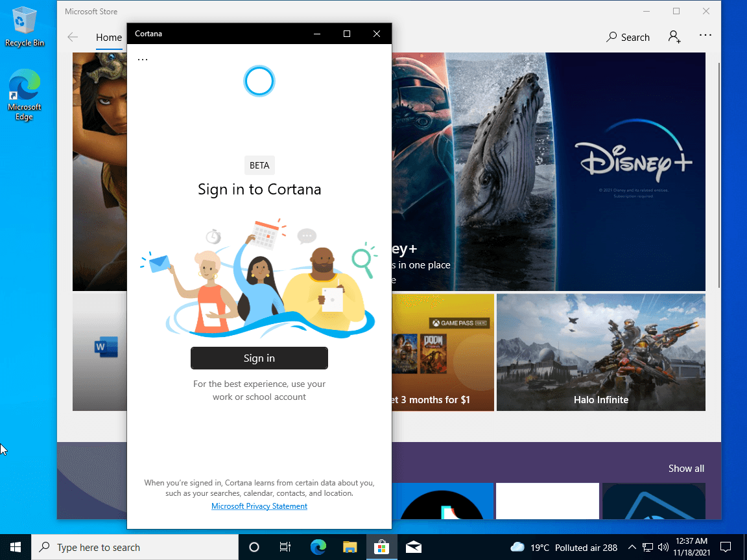Screen dimensions: 747x560
Task: Open Search in Microsoft Store
Action: (628, 37)
